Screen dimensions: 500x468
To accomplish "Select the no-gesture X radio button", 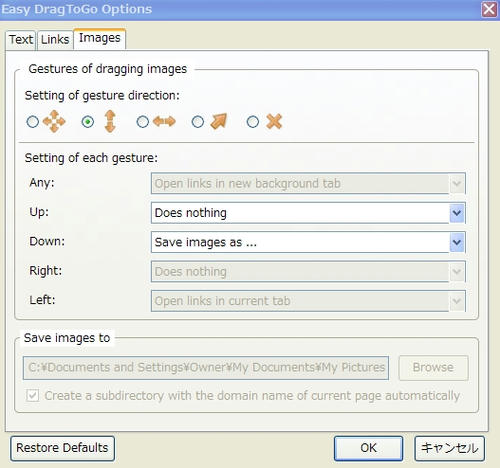I will tap(253, 122).
